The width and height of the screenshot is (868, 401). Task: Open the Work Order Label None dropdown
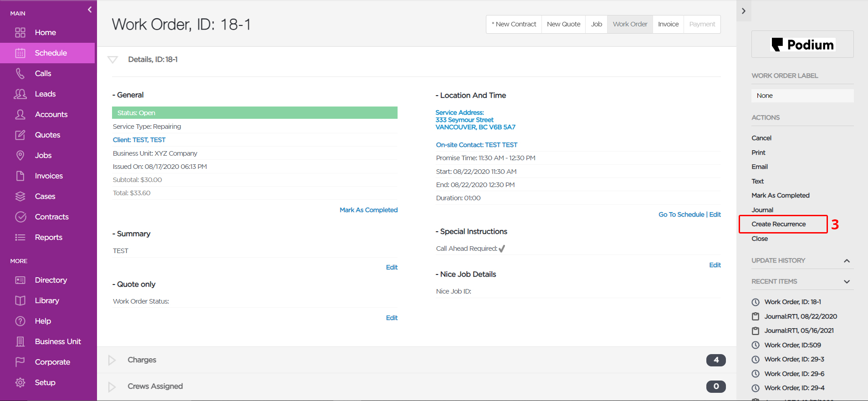pos(802,96)
